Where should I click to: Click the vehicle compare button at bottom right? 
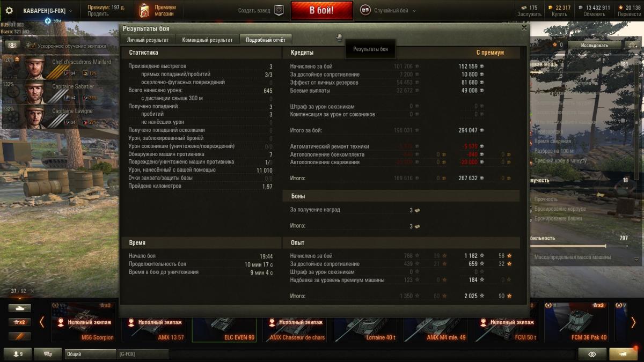pos(592,354)
